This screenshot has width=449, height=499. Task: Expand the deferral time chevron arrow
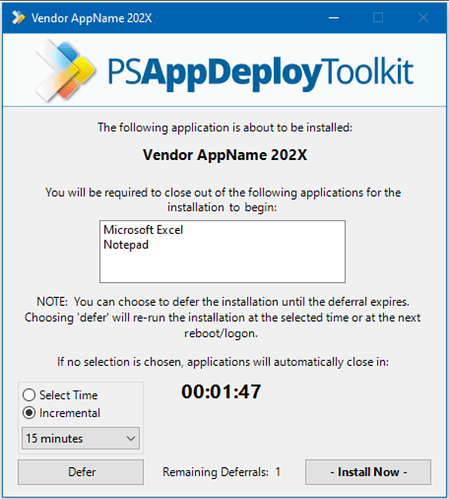coord(131,439)
